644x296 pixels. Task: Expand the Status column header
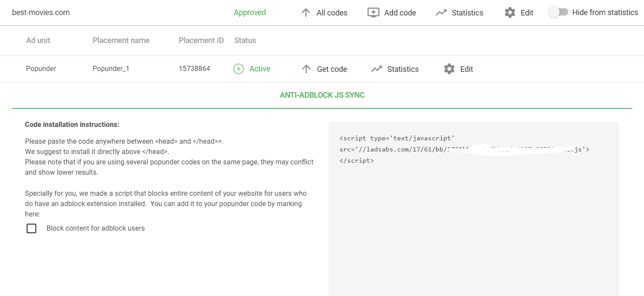pos(245,40)
